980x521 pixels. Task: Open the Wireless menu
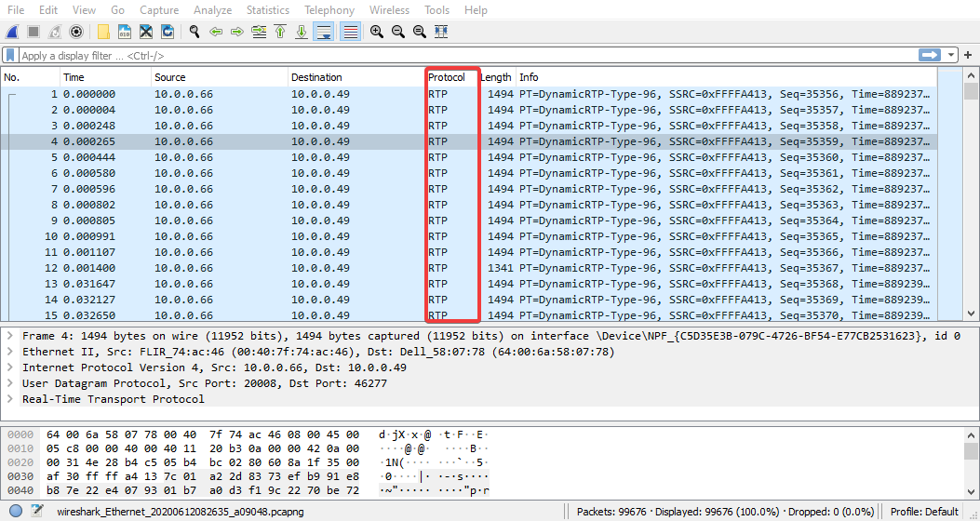389,10
